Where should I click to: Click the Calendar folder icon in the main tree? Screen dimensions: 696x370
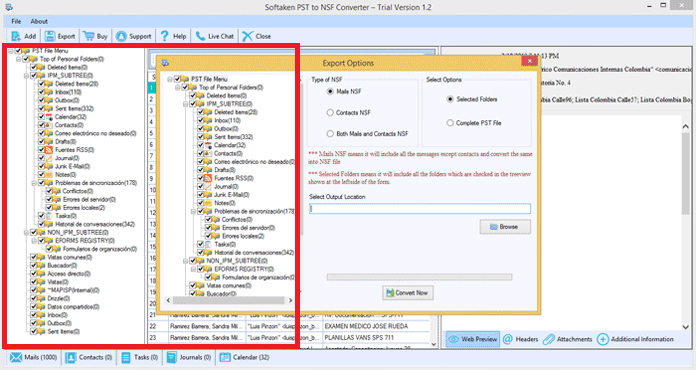[x=49, y=117]
